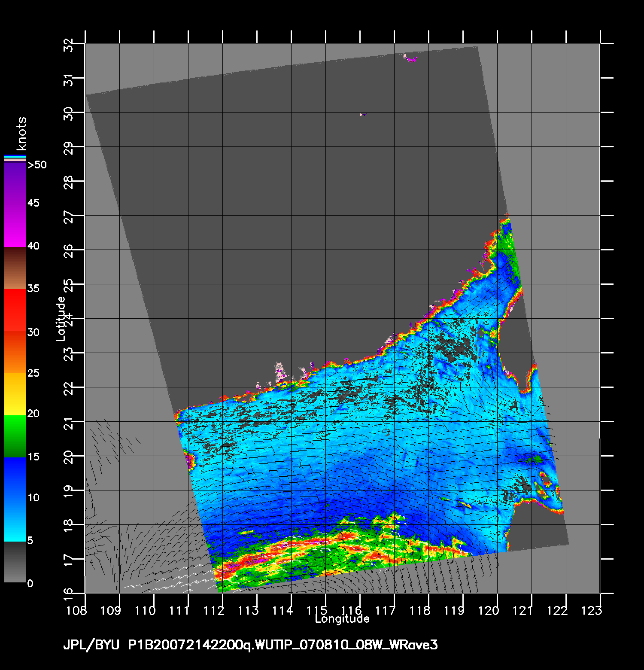This screenshot has width=644, height=670.
Task: Select longitude tick label '119'
Action: [x=454, y=610]
